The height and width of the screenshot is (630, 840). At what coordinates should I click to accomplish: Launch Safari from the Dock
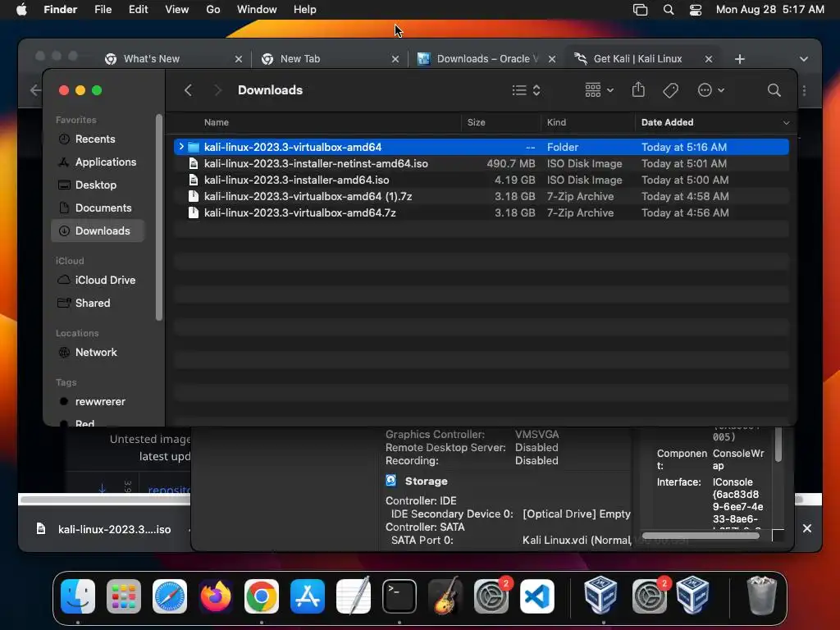coord(170,596)
